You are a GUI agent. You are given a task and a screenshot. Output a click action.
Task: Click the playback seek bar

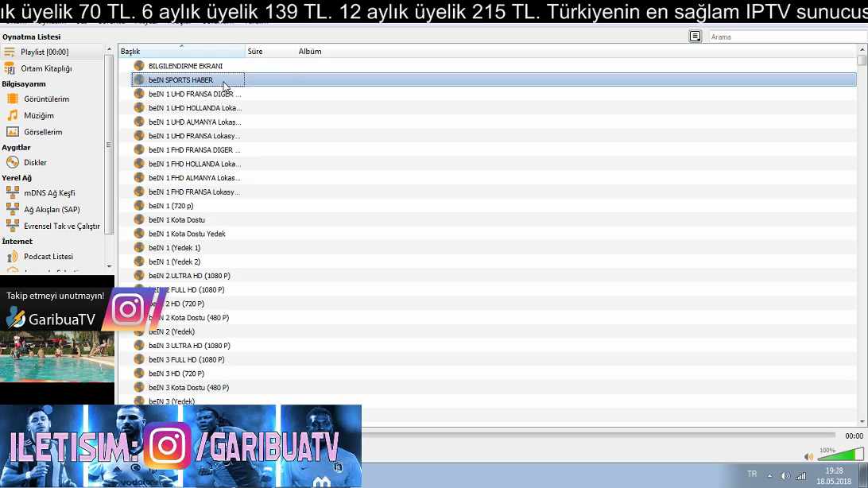598,436
